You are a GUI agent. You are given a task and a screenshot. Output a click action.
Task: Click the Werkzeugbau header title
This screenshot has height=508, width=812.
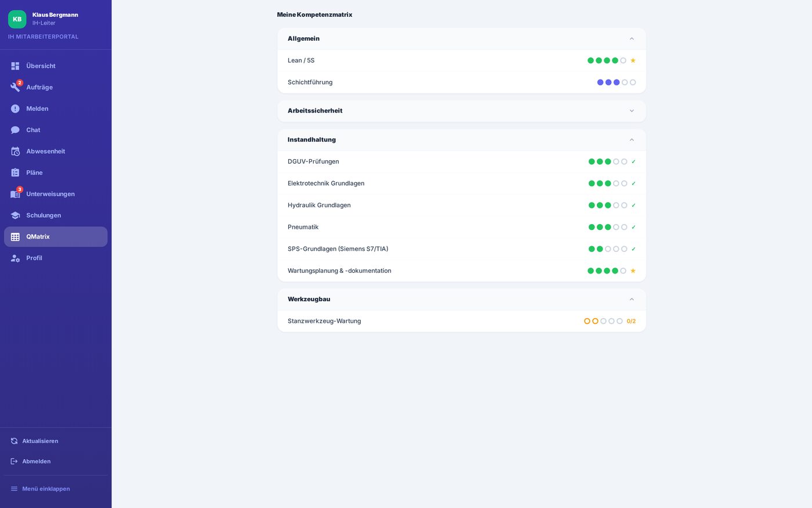tap(309, 300)
